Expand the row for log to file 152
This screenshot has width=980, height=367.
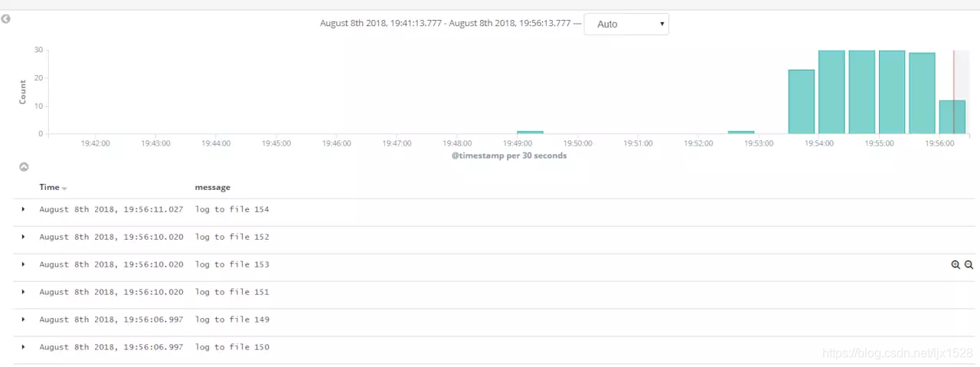point(23,237)
